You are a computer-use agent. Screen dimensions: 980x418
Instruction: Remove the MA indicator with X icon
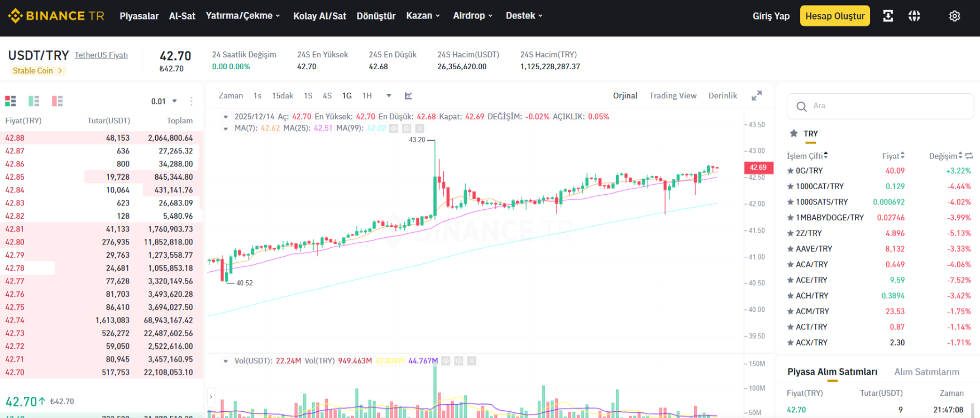(419, 128)
